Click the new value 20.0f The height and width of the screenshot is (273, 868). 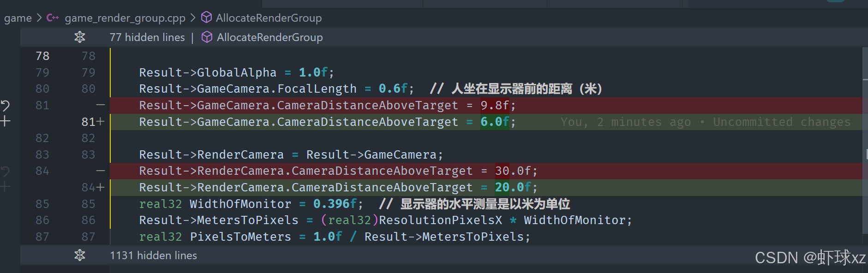513,187
